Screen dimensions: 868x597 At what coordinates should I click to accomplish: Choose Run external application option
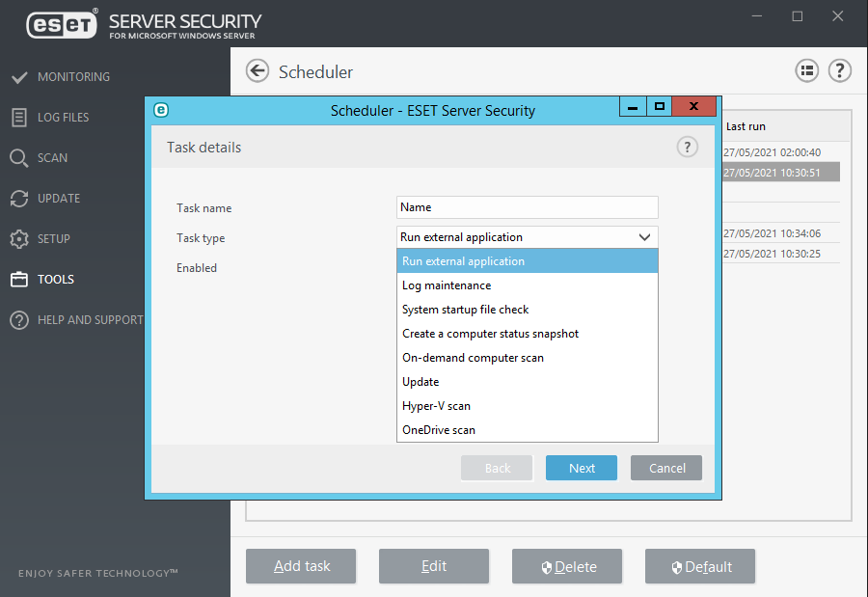click(x=527, y=260)
